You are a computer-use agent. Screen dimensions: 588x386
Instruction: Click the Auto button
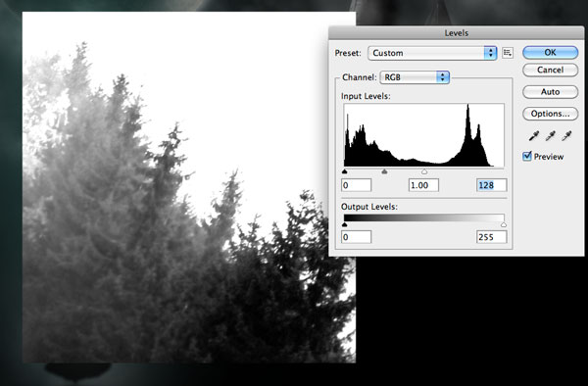(x=550, y=92)
